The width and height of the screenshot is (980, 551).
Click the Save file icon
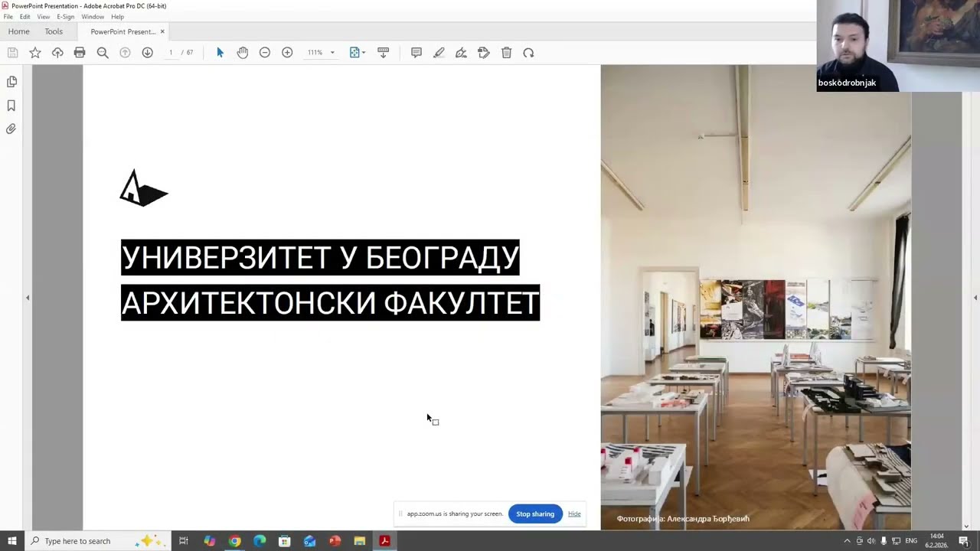click(12, 53)
